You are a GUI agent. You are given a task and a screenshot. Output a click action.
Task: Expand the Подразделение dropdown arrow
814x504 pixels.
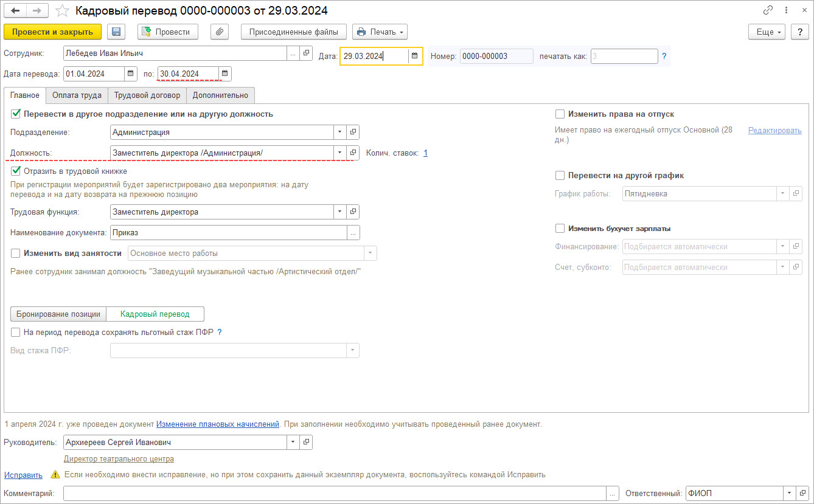coord(340,132)
